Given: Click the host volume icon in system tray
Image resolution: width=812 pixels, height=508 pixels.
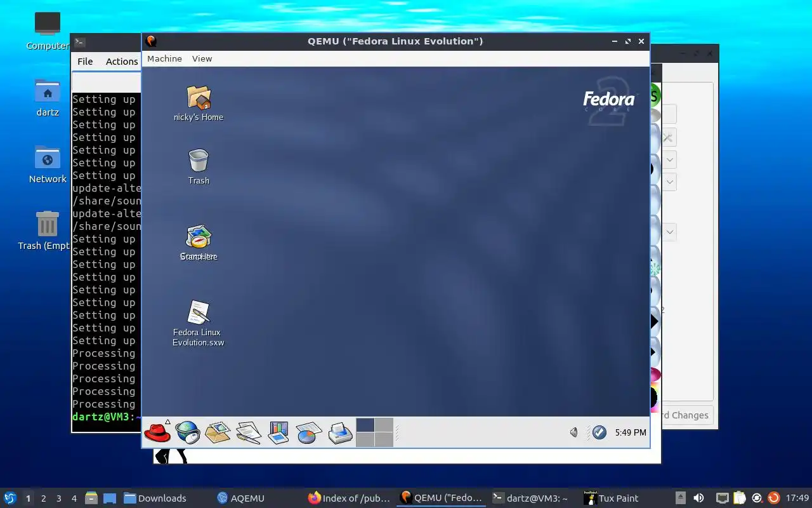Looking at the screenshot, I should 698,498.
